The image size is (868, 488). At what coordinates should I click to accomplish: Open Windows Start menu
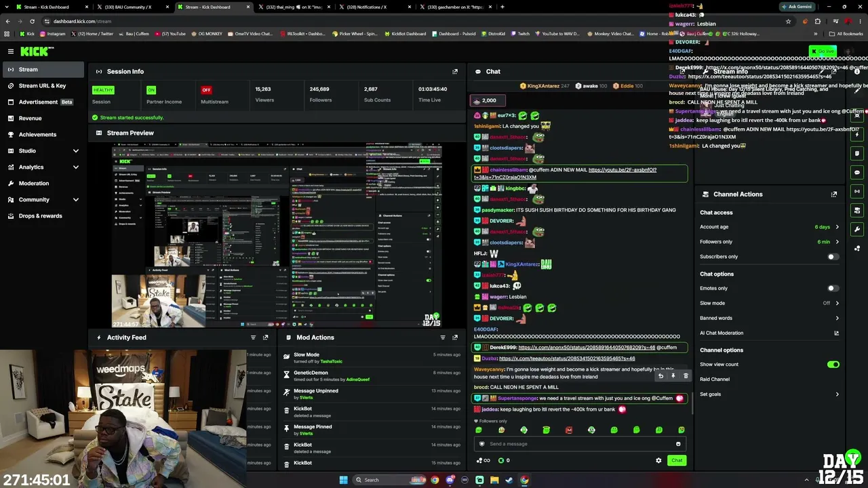click(x=344, y=480)
